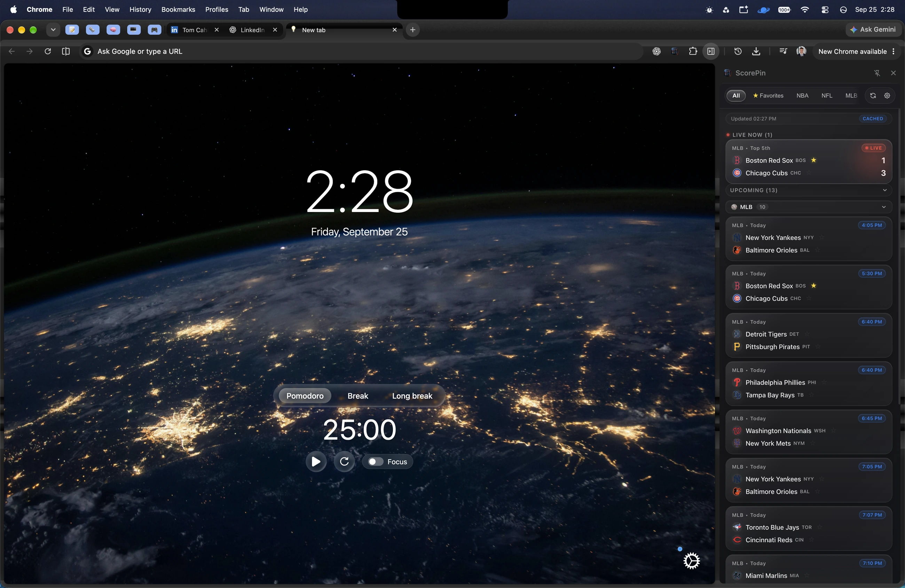Screen dimensions: 905x588
Task: Filter ScorePin scores by NBA
Action: coord(802,95)
